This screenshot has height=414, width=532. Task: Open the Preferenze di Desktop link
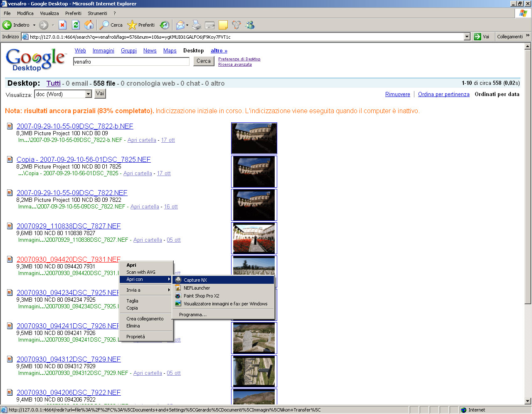point(239,59)
